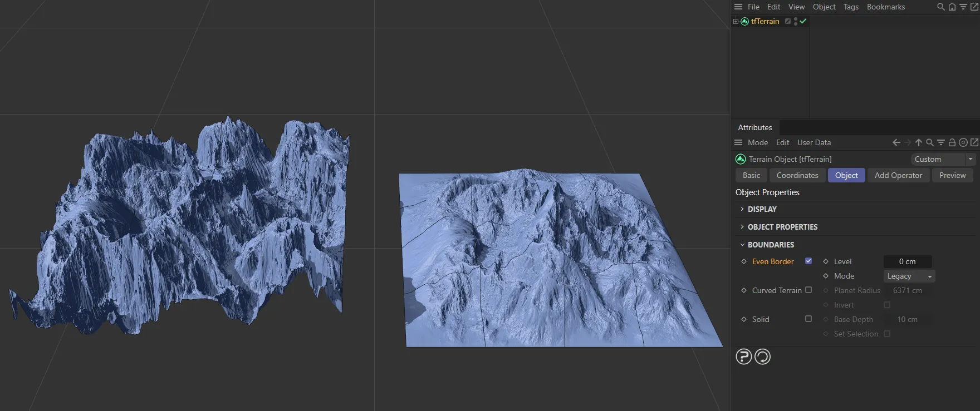Undock Object Manager with new window icon
Viewport: 980px width, 411px height.
click(x=974, y=7)
